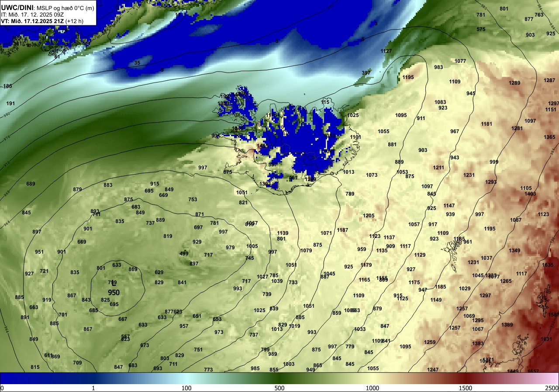Click the height value 1149

(436, 300)
